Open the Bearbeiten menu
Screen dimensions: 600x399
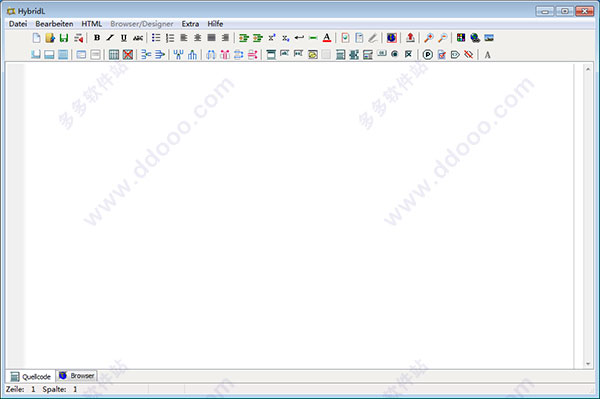[54, 24]
